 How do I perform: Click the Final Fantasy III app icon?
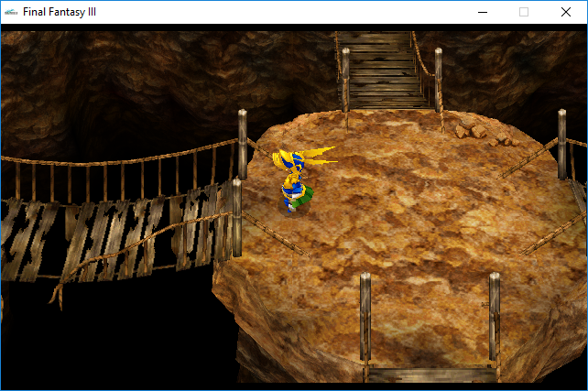click(x=11, y=12)
